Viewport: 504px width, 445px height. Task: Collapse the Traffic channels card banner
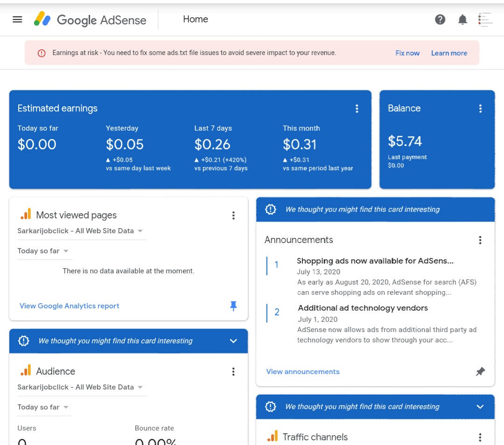click(480, 407)
